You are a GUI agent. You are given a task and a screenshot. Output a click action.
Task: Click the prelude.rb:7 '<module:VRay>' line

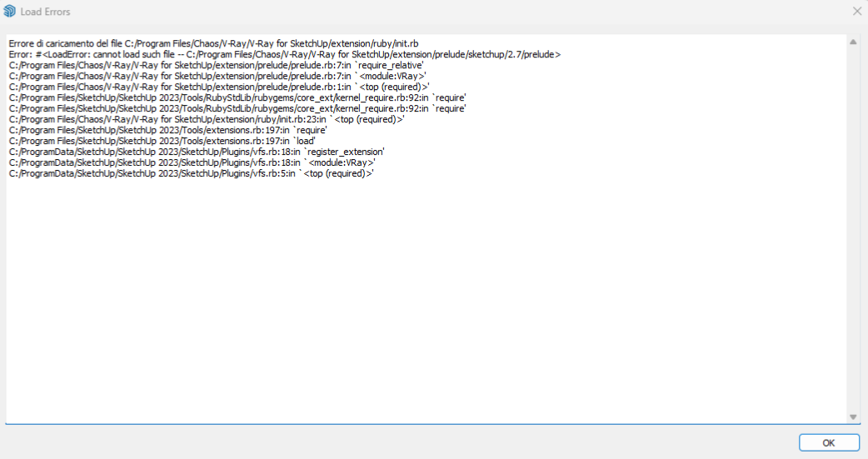point(217,76)
